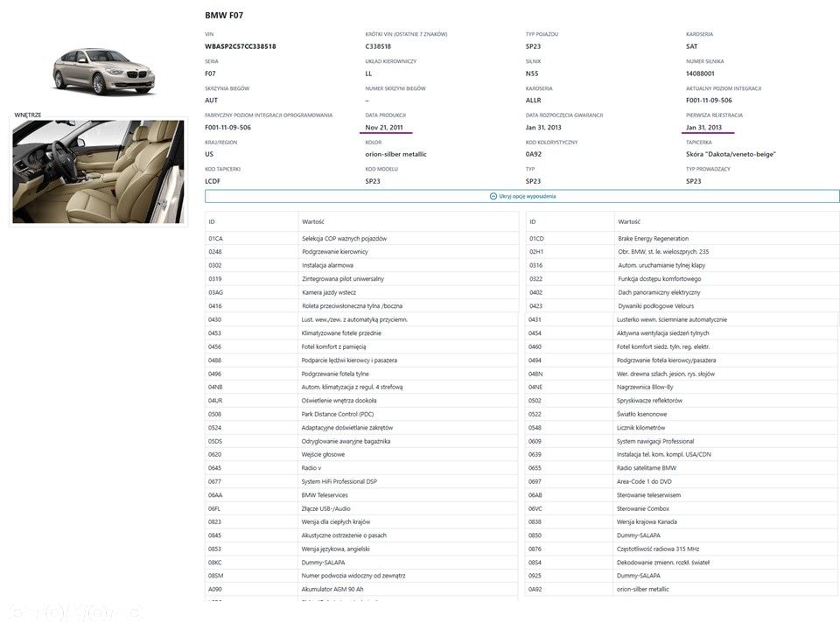
Task: Select row Radio satelitarne BMW
Action: click(682, 467)
